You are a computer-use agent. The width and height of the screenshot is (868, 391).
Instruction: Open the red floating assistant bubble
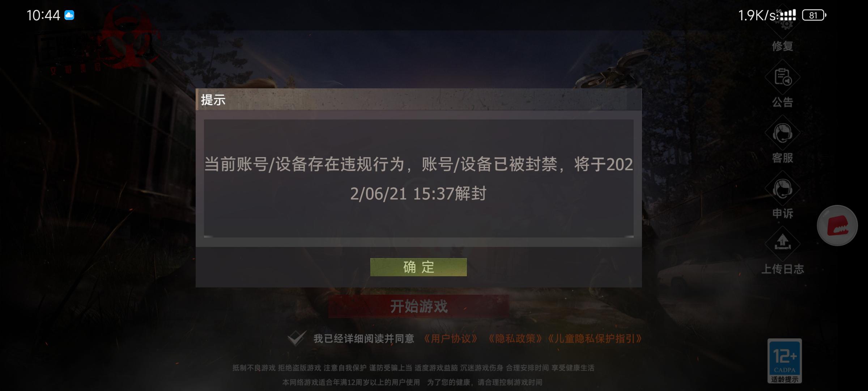click(837, 226)
